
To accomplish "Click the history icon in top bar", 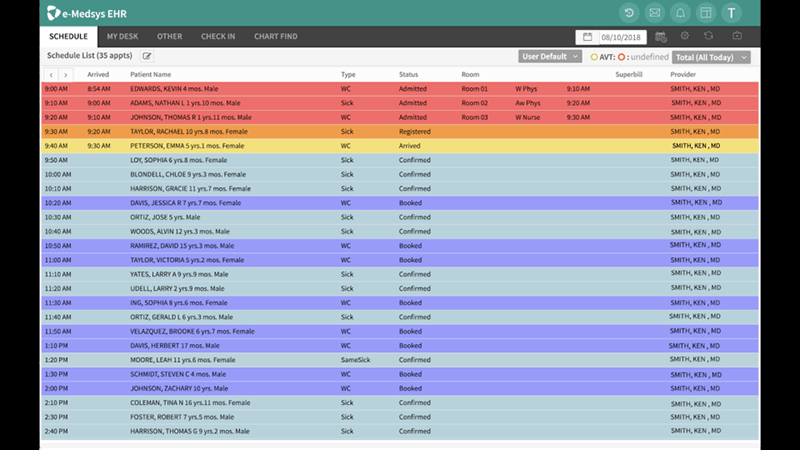I will click(629, 13).
